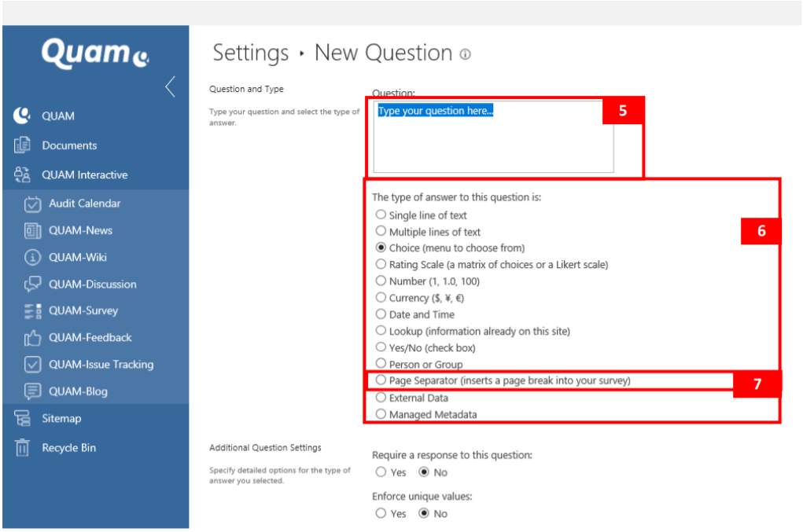Go to Sitemap in the sidebar
803x532 pixels.
coord(61,419)
